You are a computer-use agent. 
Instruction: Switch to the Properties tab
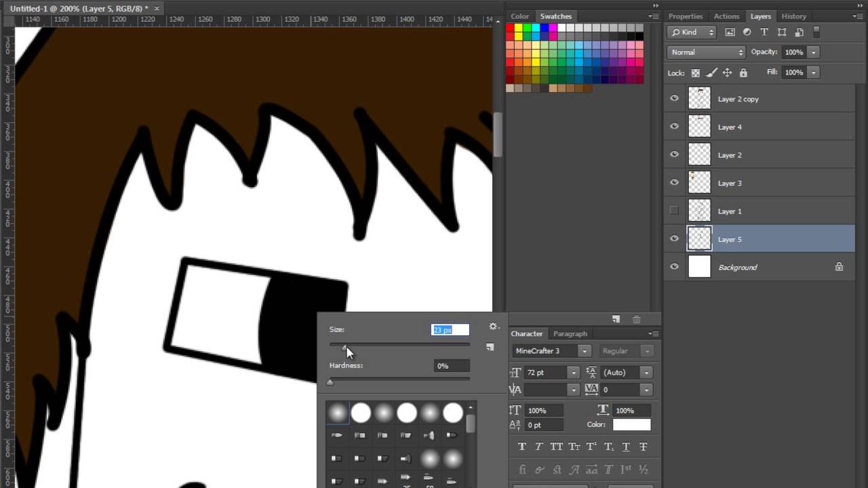[686, 16]
